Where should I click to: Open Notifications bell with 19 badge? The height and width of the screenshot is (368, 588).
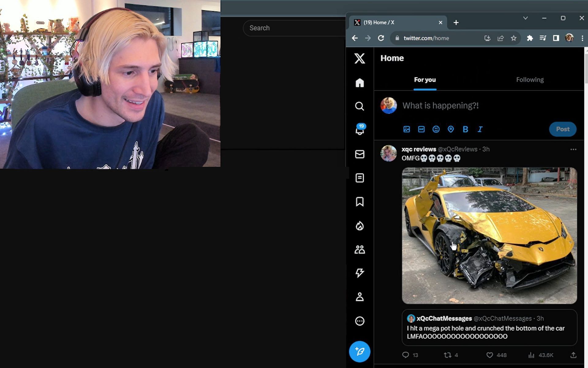pyautogui.click(x=360, y=130)
